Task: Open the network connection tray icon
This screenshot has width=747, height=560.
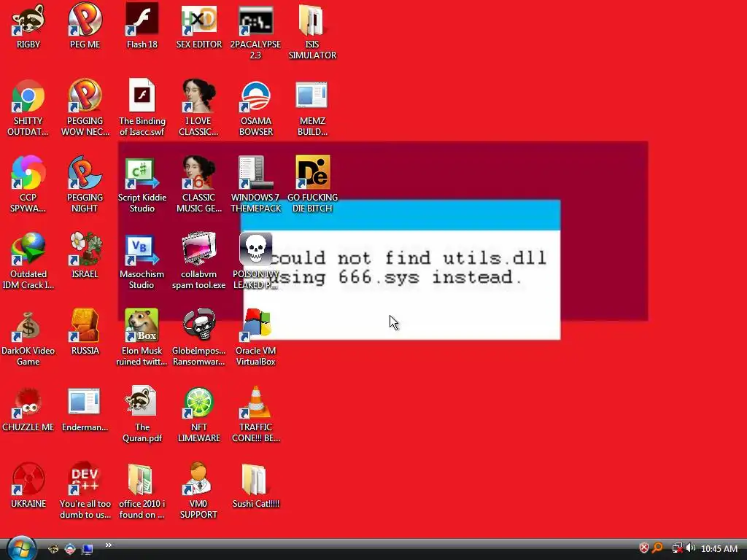Action: click(677, 548)
